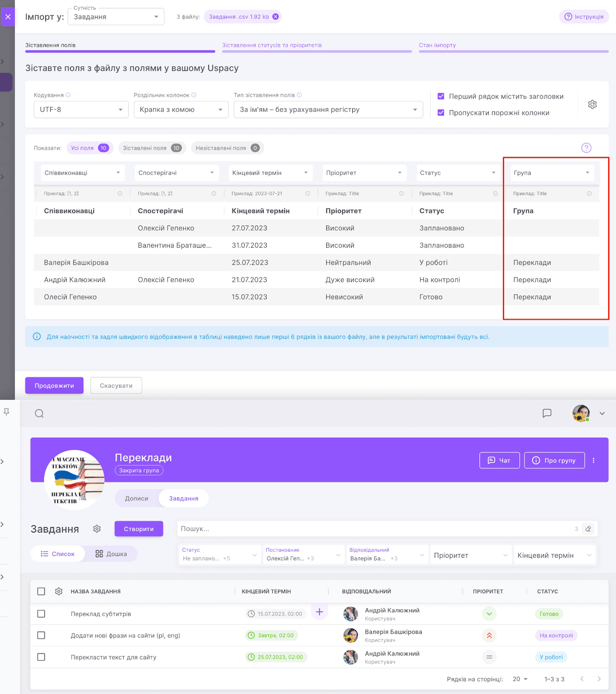Open the Група column mapping dropdown
Image resolution: width=616 pixels, height=694 pixels.
(551, 173)
